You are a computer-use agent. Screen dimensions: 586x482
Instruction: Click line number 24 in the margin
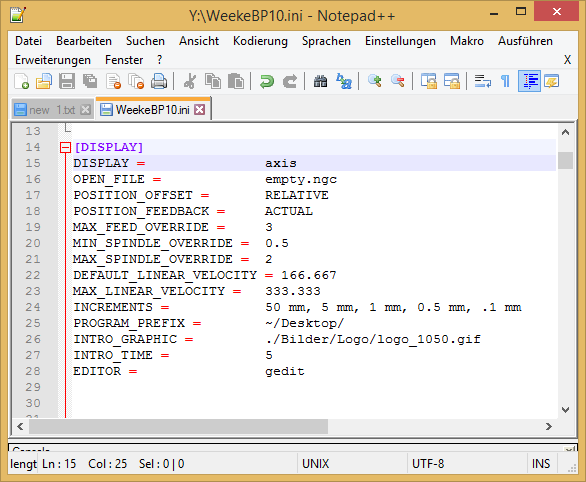tap(33, 307)
